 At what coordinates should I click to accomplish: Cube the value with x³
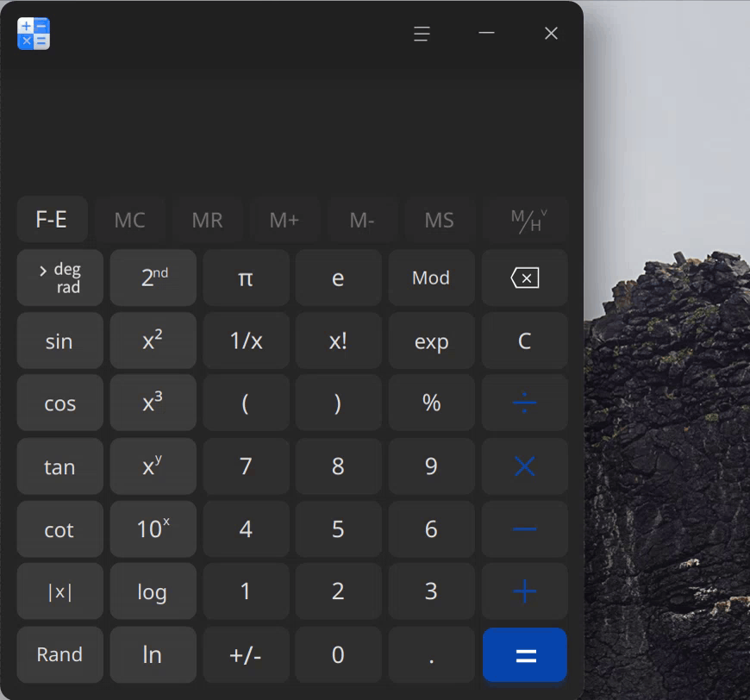point(153,403)
